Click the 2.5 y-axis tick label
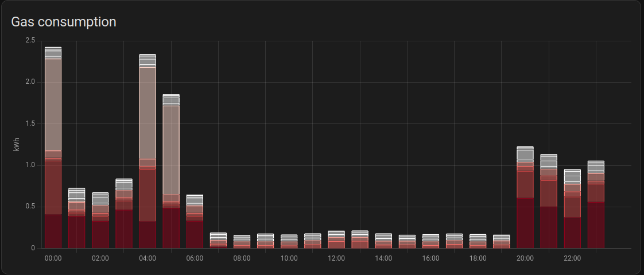The height and width of the screenshot is (275, 644). [30, 40]
